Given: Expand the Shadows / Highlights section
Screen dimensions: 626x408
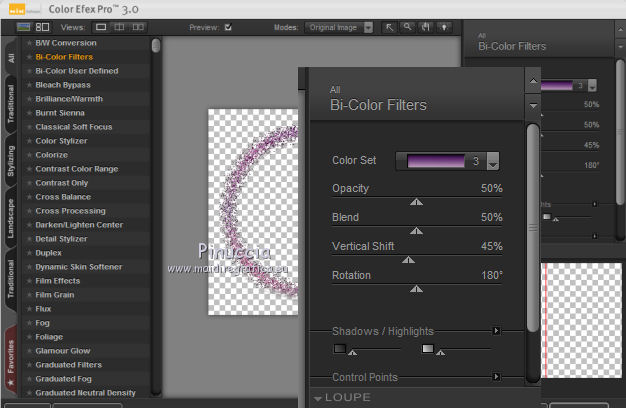Looking at the screenshot, I should [495, 330].
